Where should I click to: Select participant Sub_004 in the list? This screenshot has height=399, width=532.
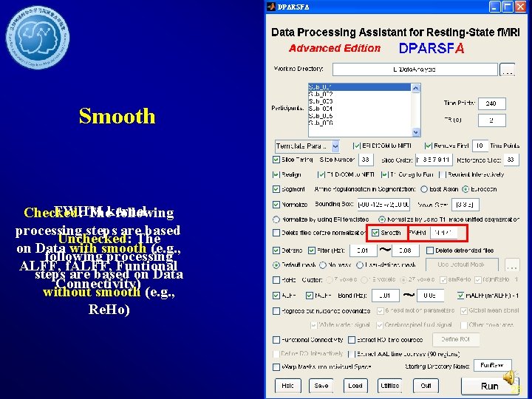(x=359, y=109)
